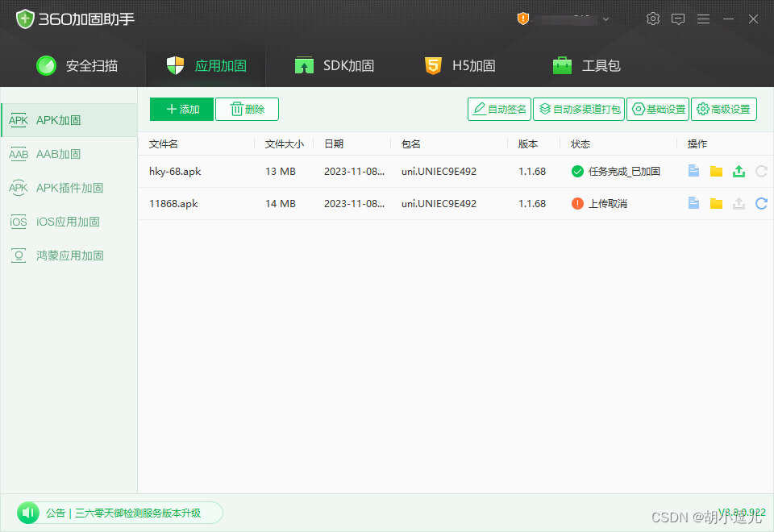
Task: Sort by 状态 column header
Action: click(580, 144)
